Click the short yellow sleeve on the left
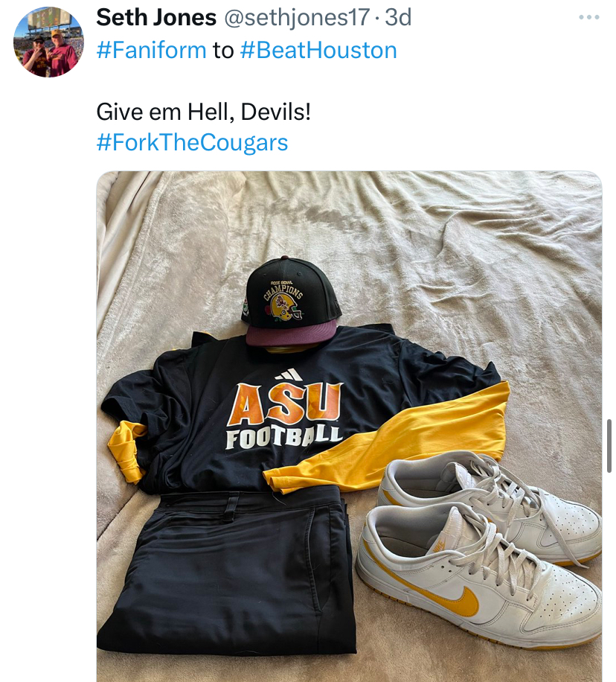 (126, 448)
